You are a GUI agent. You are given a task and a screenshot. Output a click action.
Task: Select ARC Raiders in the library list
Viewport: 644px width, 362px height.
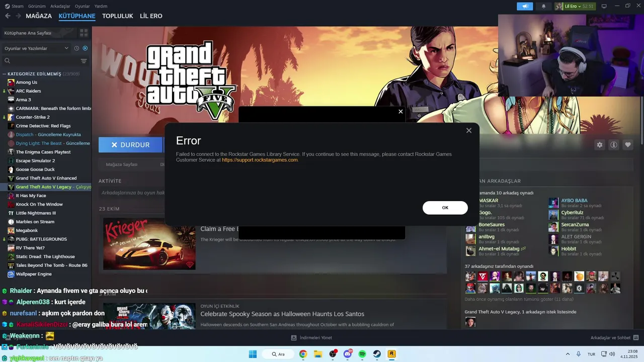pyautogui.click(x=28, y=91)
